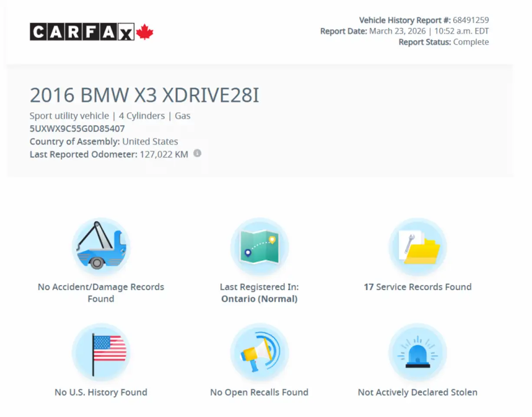Click Last Registered In Ontario label
Screen dimensions: 532x417
[x=259, y=293]
